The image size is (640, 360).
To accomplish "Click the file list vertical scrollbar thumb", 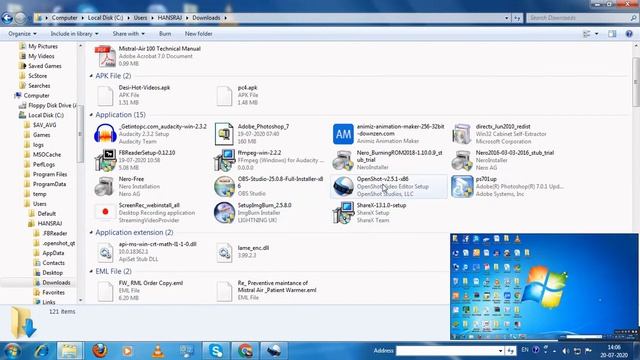I will [x=636, y=82].
